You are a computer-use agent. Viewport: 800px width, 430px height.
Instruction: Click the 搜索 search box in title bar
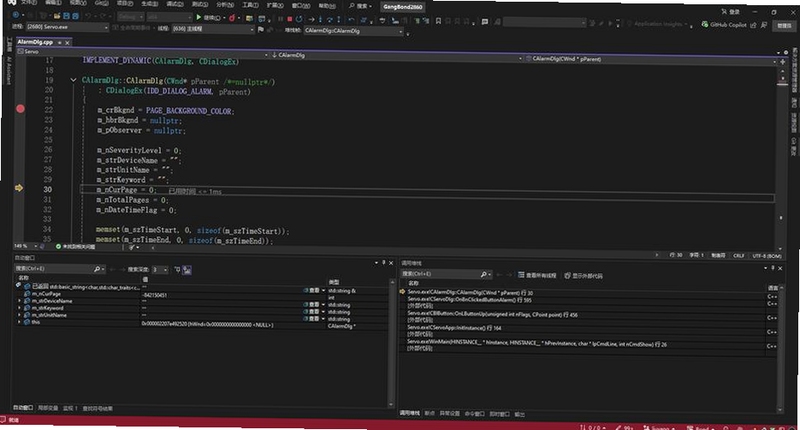[x=360, y=6]
